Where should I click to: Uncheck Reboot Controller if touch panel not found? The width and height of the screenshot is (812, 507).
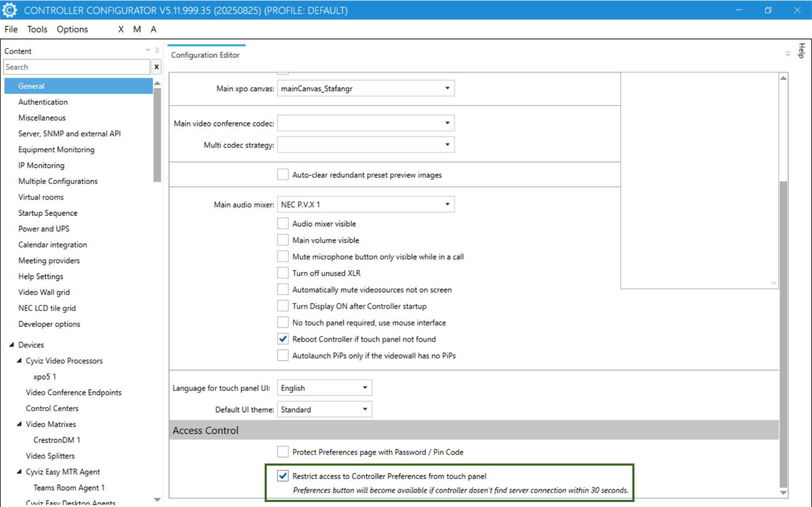tap(283, 339)
